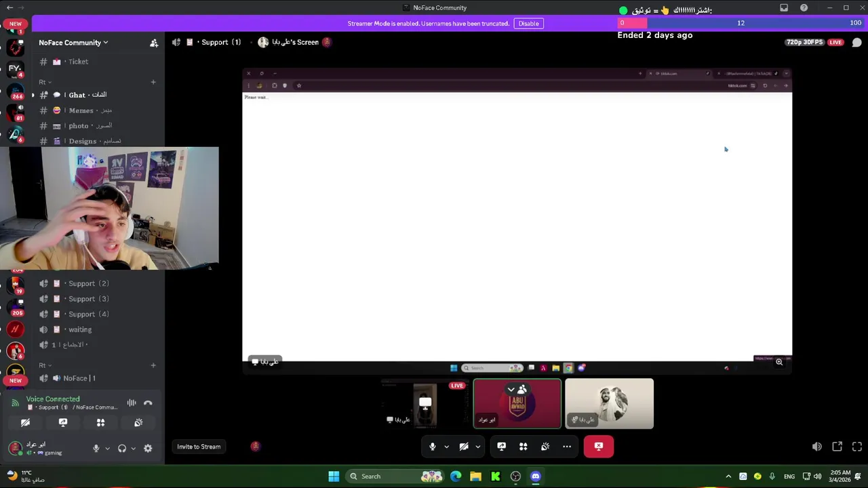Image resolution: width=868 pixels, height=488 pixels.
Task: Join the Support (3) voice channel
Action: click(x=97, y=299)
